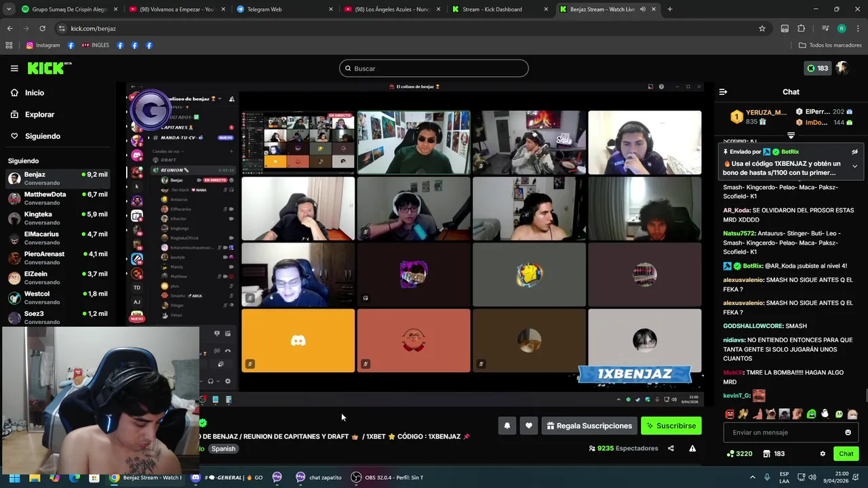Open Todos los marcadores folder

(x=831, y=45)
